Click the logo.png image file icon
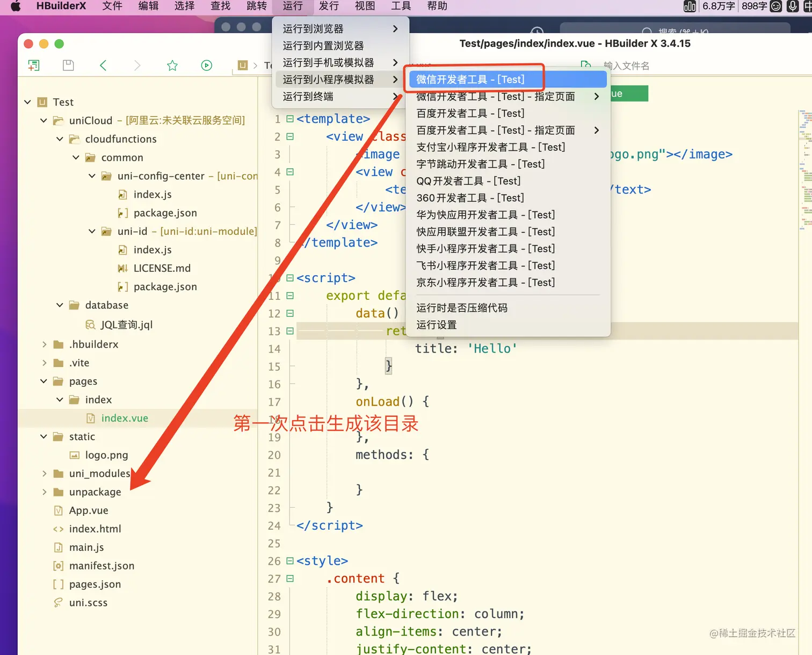Image resolution: width=812 pixels, height=655 pixels. click(75, 455)
